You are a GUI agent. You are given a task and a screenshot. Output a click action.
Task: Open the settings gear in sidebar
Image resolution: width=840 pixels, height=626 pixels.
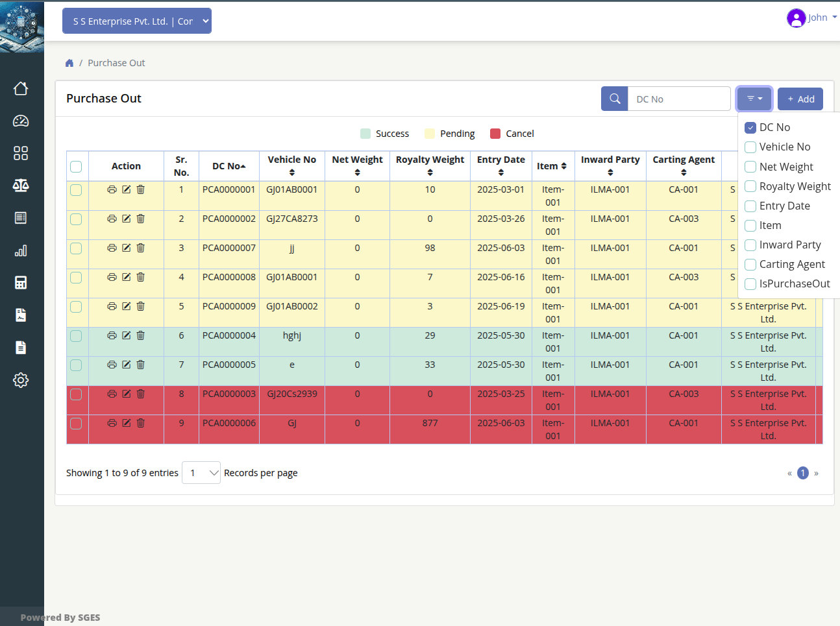click(21, 380)
